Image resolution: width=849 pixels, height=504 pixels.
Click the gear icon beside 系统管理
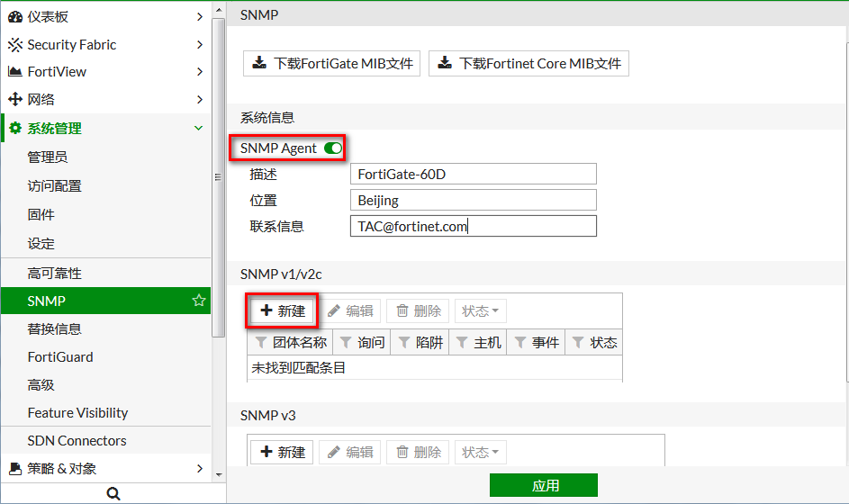pyautogui.click(x=15, y=128)
